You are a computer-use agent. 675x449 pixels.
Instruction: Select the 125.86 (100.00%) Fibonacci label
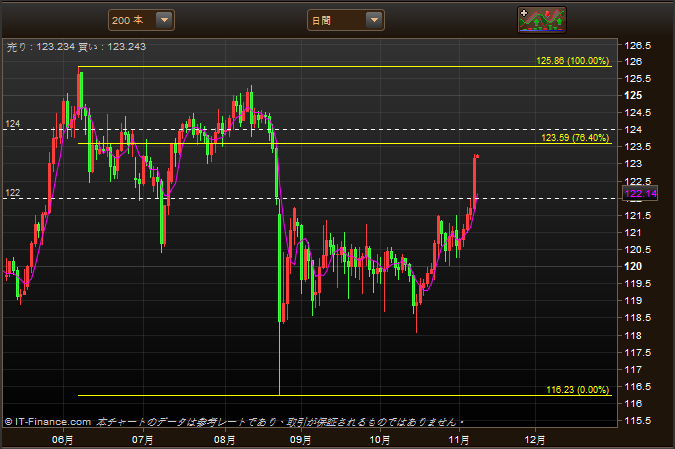[573, 61]
